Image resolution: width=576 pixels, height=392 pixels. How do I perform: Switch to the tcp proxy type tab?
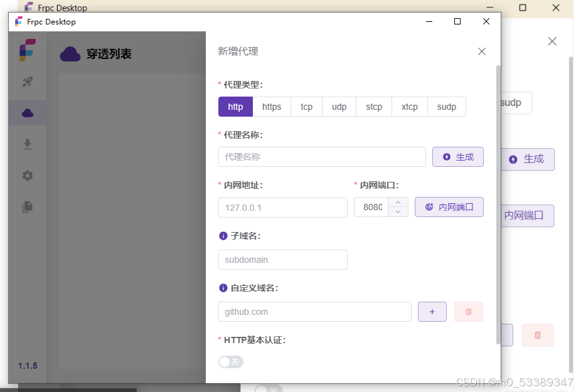tap(306, 107)
